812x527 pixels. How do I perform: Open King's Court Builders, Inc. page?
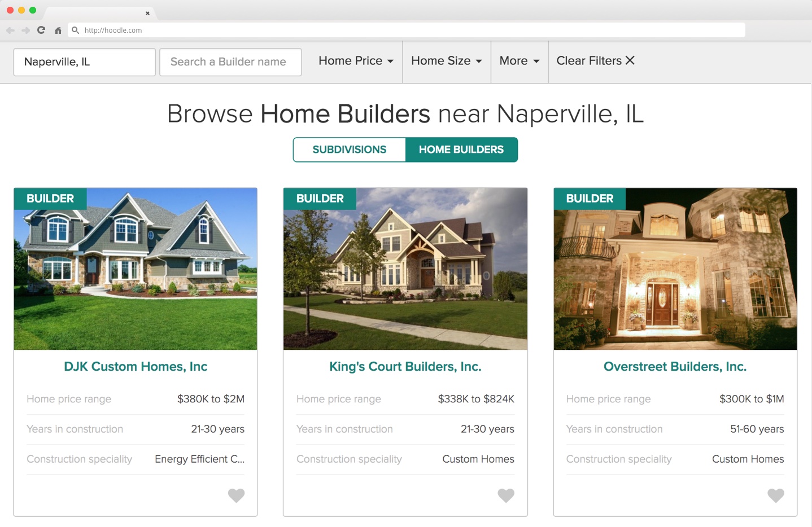[x=405, y=367]
